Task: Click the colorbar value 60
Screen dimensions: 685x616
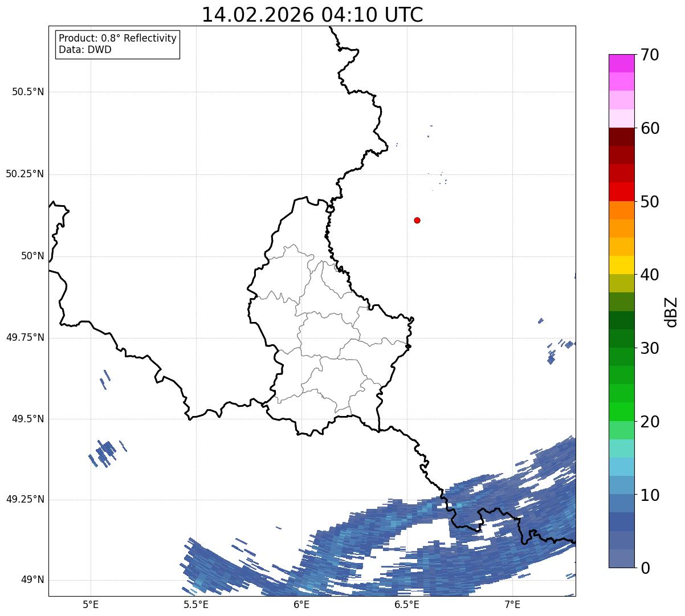Action: (650, 128)
